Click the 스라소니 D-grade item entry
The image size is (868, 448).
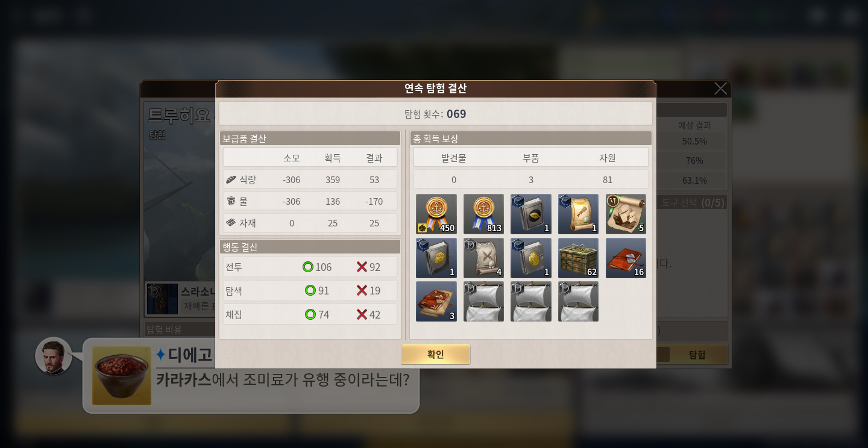(181, 299)
